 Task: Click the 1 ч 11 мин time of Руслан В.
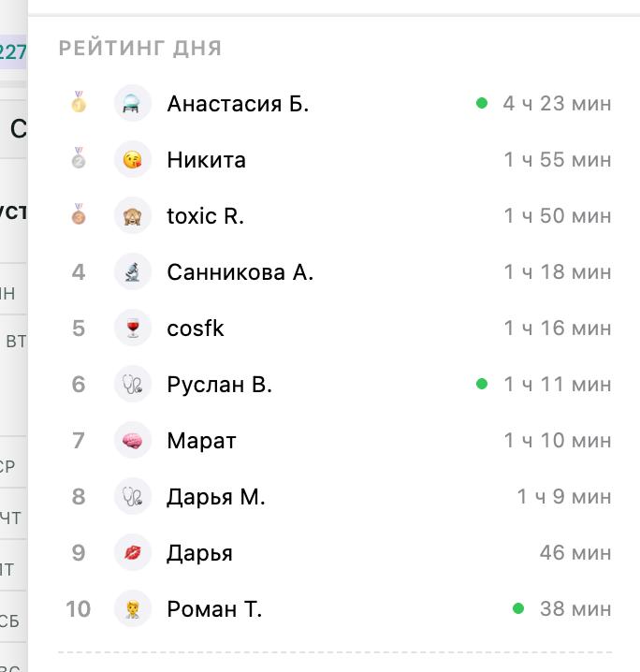[x=558, y=384]
